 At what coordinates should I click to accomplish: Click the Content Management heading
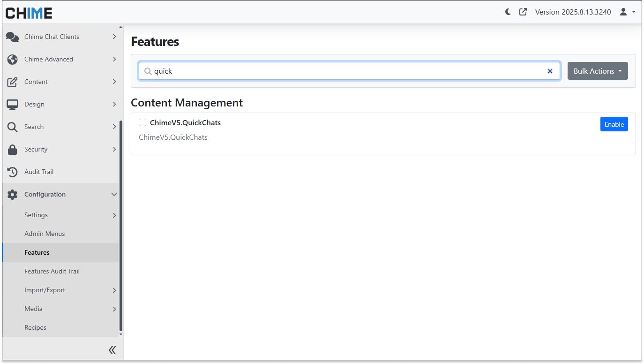(187, 103)
